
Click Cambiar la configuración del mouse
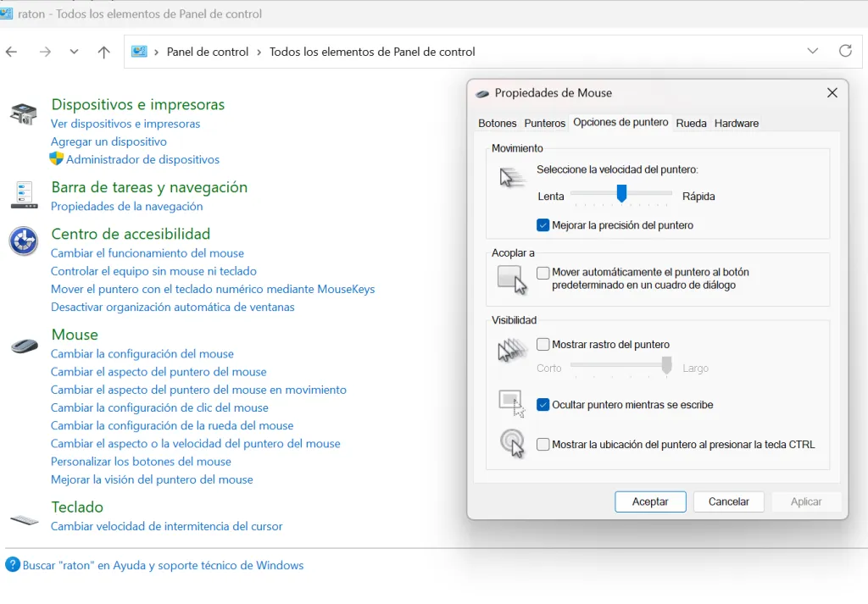point(142,354)
